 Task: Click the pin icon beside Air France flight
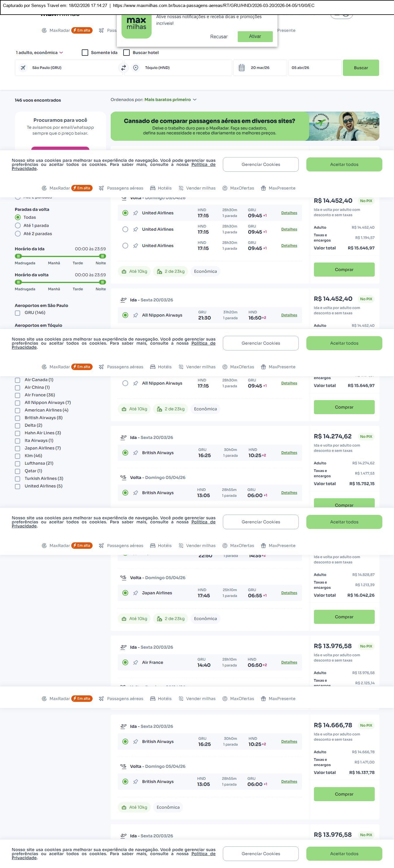(136, 662)
